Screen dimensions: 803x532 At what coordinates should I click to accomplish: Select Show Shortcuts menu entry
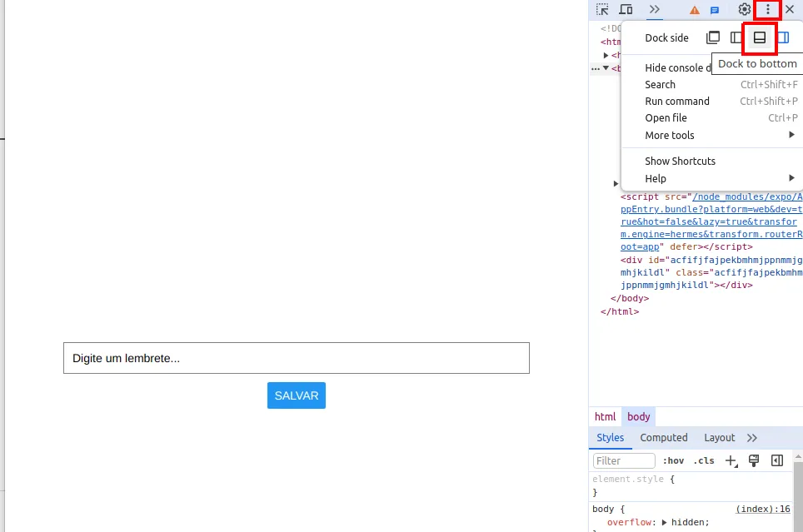(712, 162)
